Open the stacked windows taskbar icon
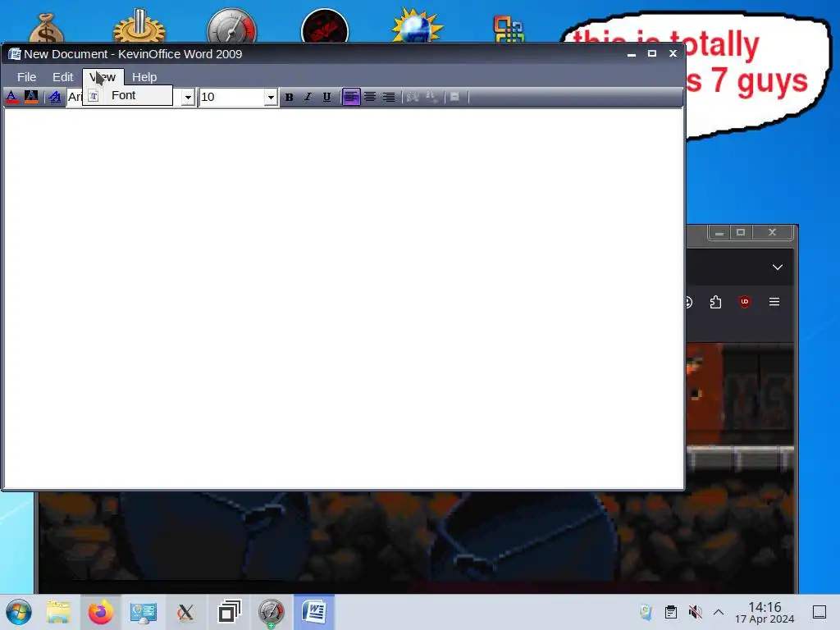840x630 pixels. [x=230, y=612]
